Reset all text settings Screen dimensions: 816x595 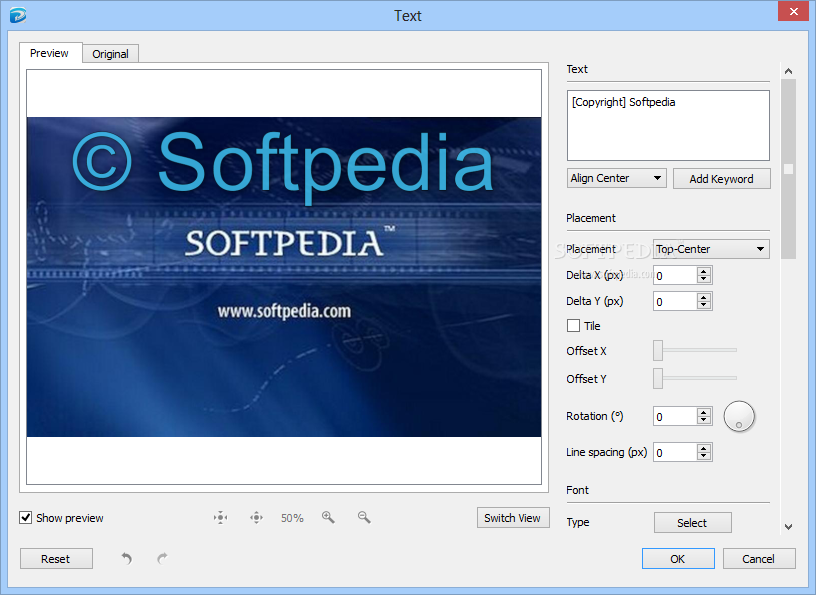pyautogui.click(x=56, y=559)
